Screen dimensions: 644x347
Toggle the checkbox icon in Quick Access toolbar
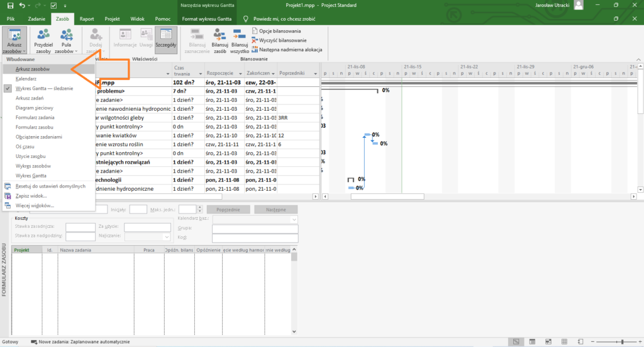54,6
